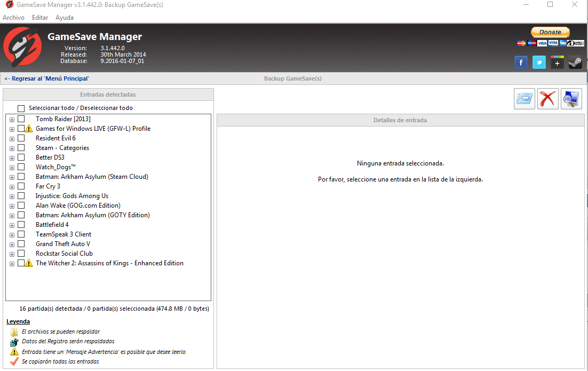Click the Entradas detectadas panel header
The width and height of the screenshot is (588, 371).
coord(108,94)
